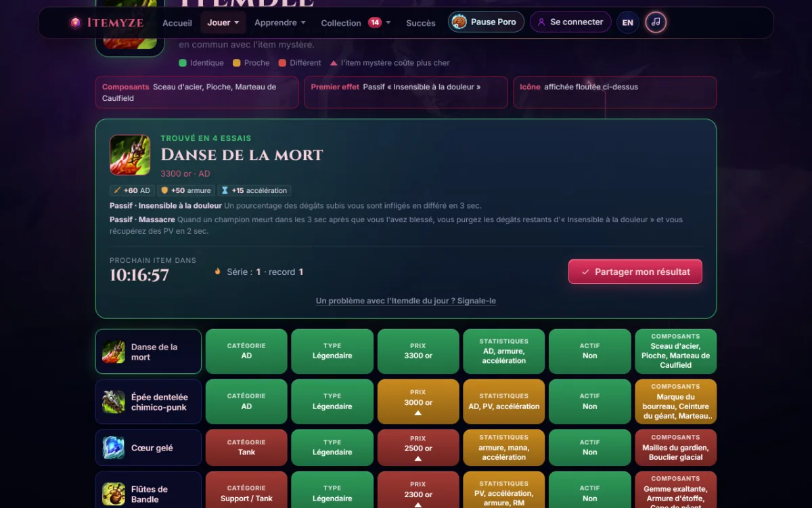The width and height of the screenshot is (812, 508).
Task: Click the checkmark icon on Partager button
Action: tap(585, 272)
